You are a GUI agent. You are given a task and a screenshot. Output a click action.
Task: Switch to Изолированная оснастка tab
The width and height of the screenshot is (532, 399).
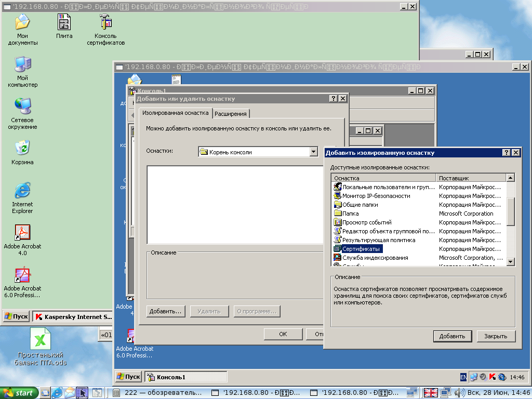(x=176, y=113)
